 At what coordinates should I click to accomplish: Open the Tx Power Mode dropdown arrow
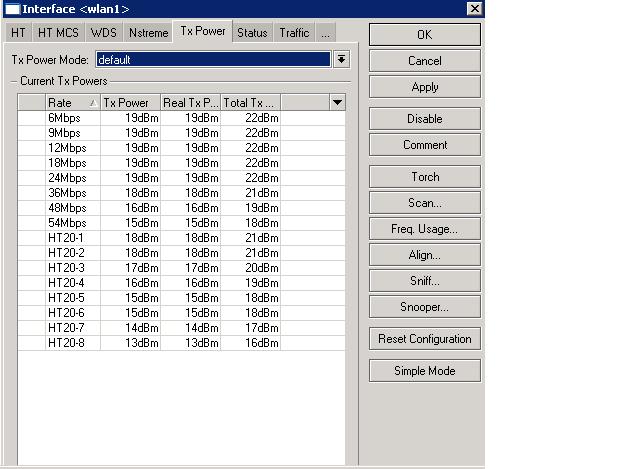[341, 60]
